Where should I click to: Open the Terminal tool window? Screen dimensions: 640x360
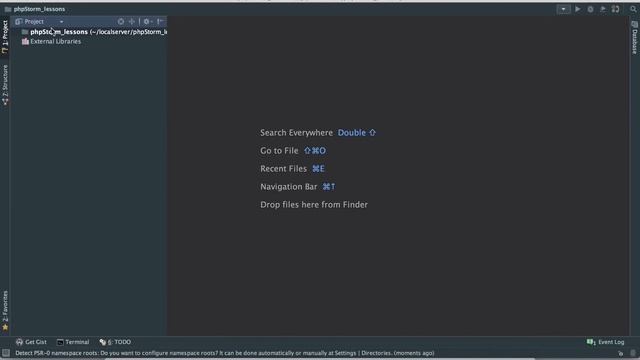[x=73, y=342]
